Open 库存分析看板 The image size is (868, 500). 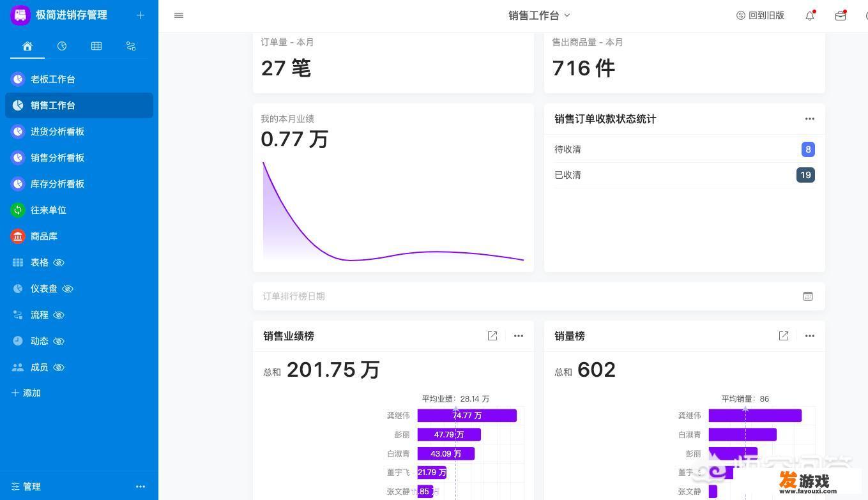(x=79, y=184)
